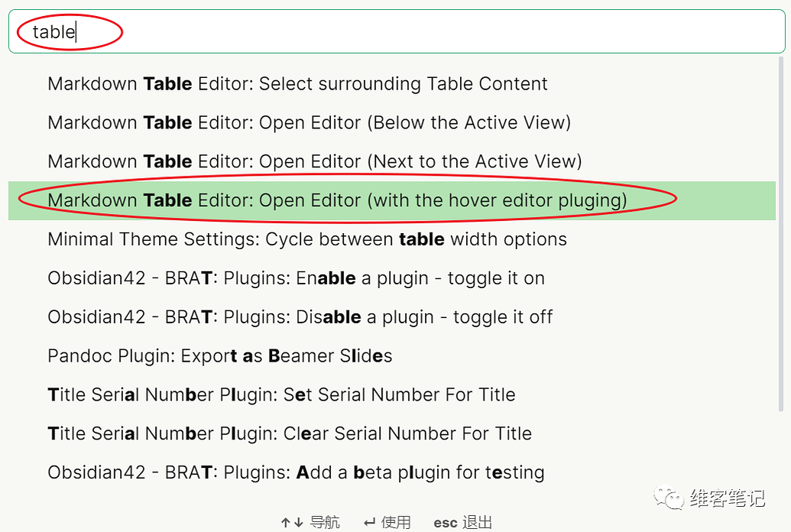Click the command list vertical scrollbar
Screen dimensions: 791x532
pos(781,229)
